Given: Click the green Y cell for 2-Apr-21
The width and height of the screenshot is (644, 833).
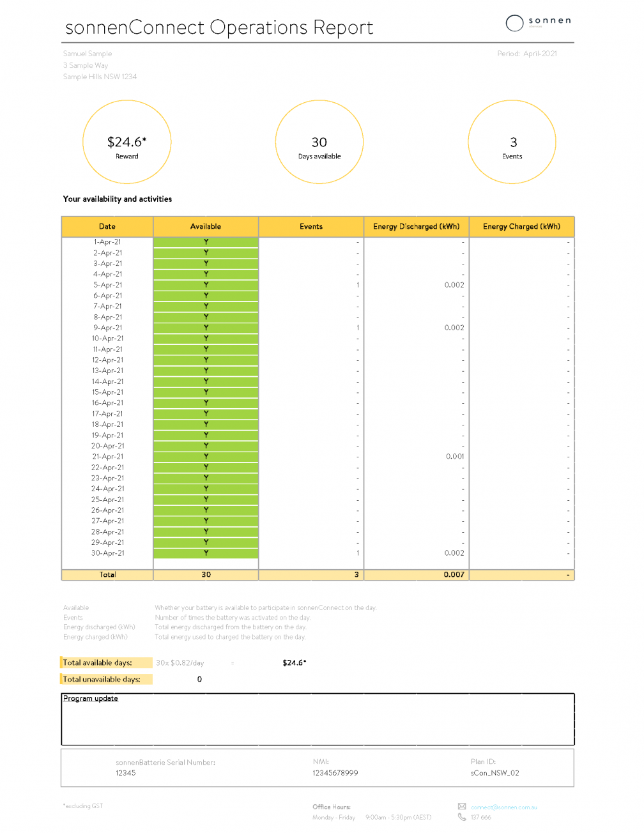Looking at the screenshot, I should tap(206, 253).
